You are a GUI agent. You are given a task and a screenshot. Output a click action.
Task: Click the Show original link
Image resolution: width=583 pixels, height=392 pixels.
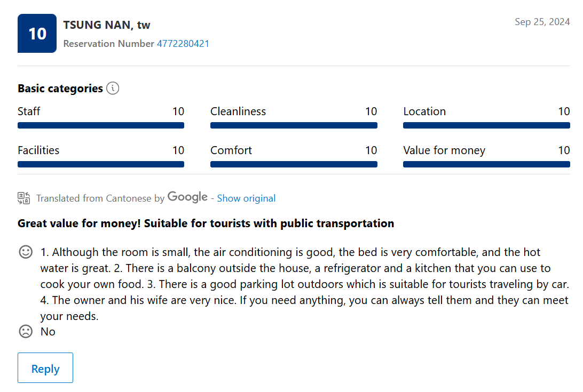click(246, 198)
